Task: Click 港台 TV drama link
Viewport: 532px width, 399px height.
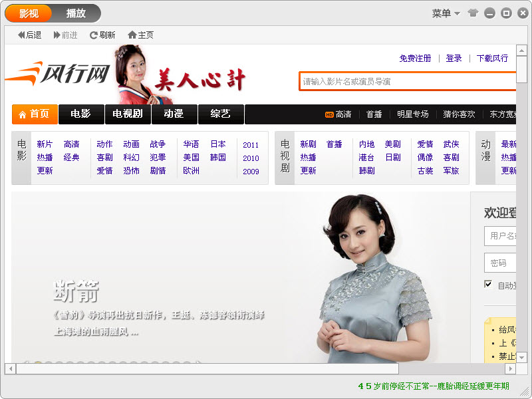Action: point(366,158)
